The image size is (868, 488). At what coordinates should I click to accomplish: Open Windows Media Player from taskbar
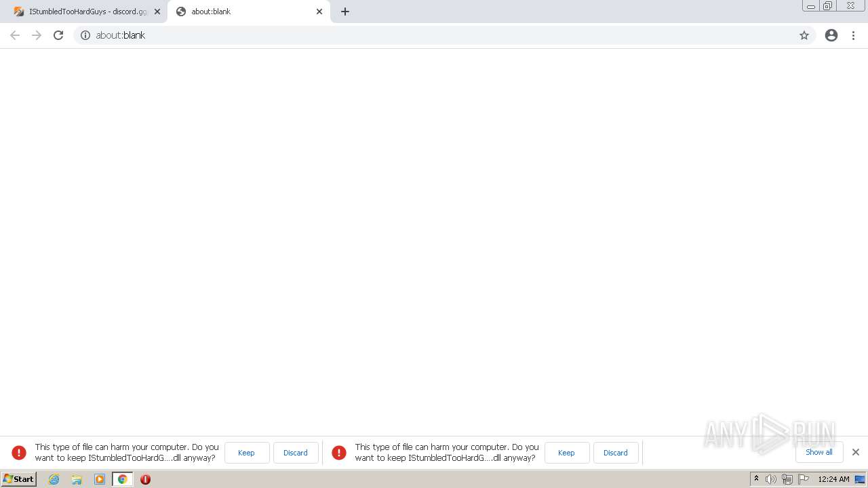[x=100, y=479]
